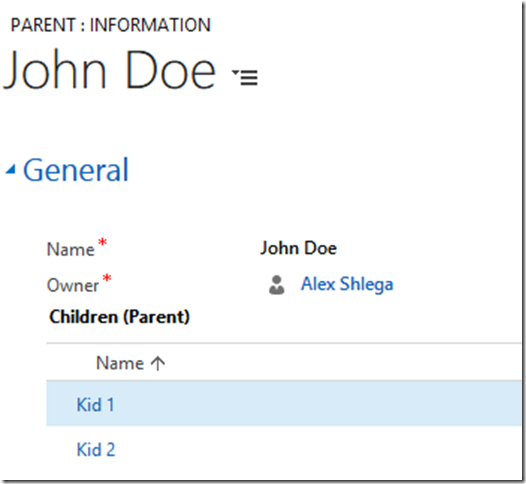Open the Kid 2 record link
The width and height of the screenshot is (526, 484).
click(96, 449)
